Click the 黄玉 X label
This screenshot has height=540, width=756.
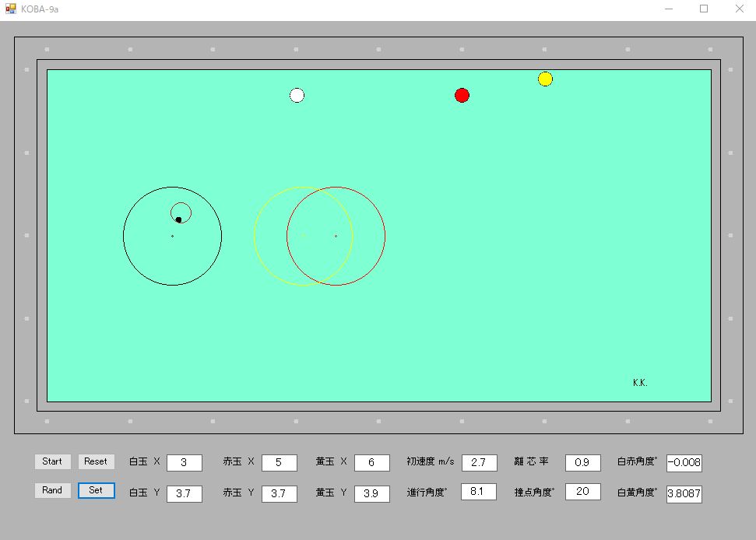pyautogui.click(x=332, y=461)
